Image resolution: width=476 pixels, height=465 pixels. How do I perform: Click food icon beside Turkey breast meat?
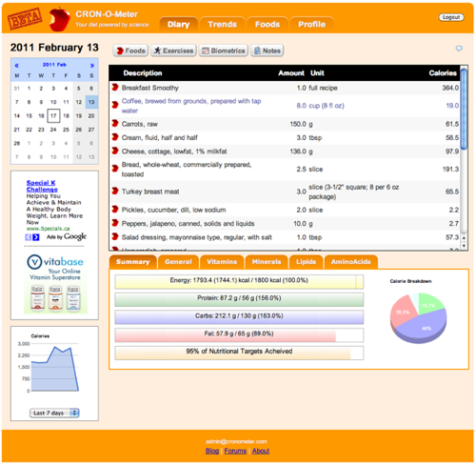(115, 191)
